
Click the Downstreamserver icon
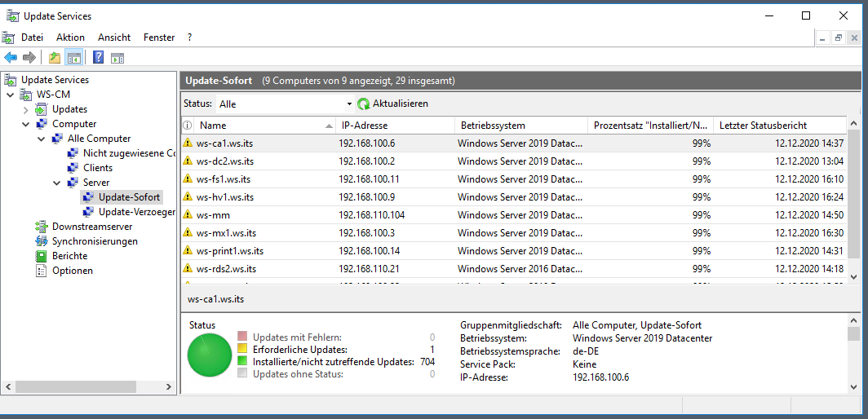pyautogui.click(x=42, y=227)
